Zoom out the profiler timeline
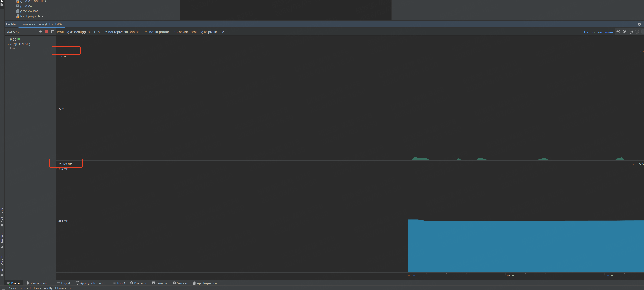Screen dimensions: 644x290 click(x=618, y=32)
